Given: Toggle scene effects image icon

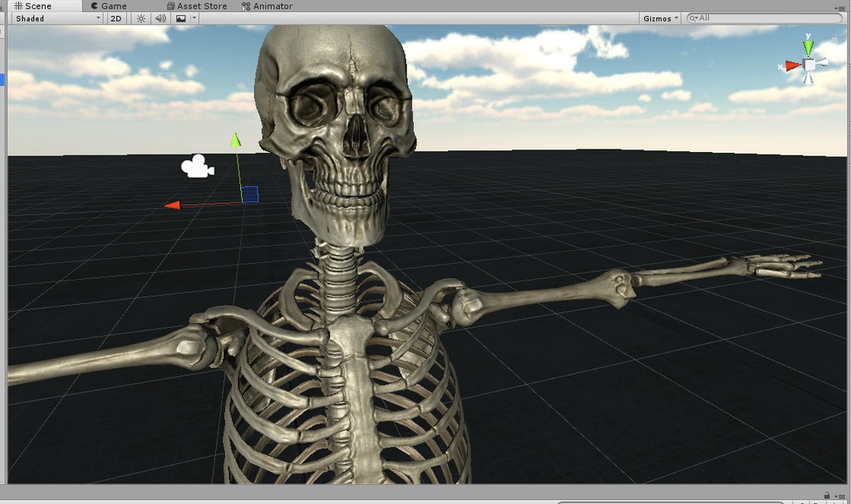Looking at the screenshot, I should pyautogui.click(x=180, y=18).
